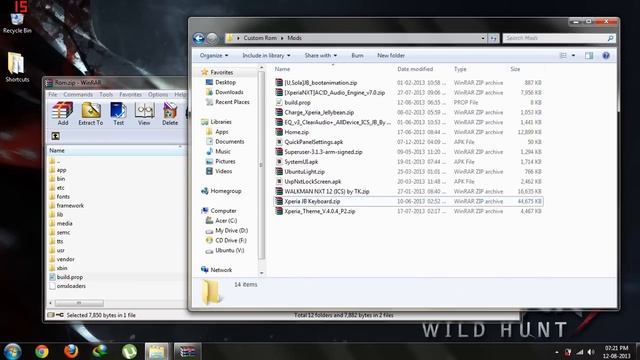Open the Share with dropdown
Screen dimensions: 640x360
pyautogui.click(x=320, y=56)
